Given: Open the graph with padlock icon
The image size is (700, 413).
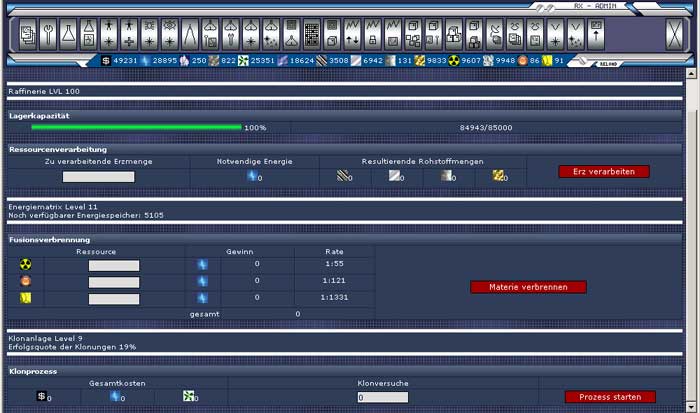Looking at the screenshot, I should [373, 35].
